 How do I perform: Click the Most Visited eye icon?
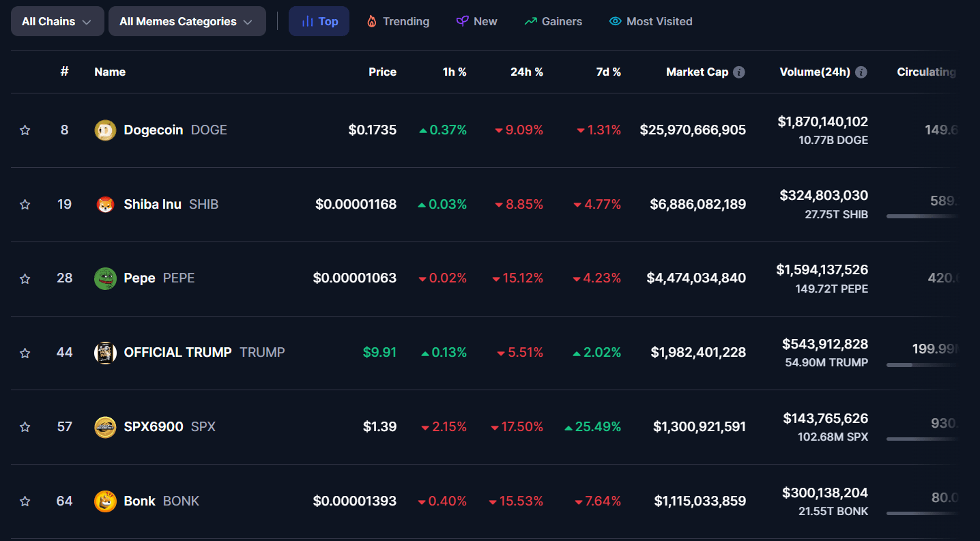(615, 21)
